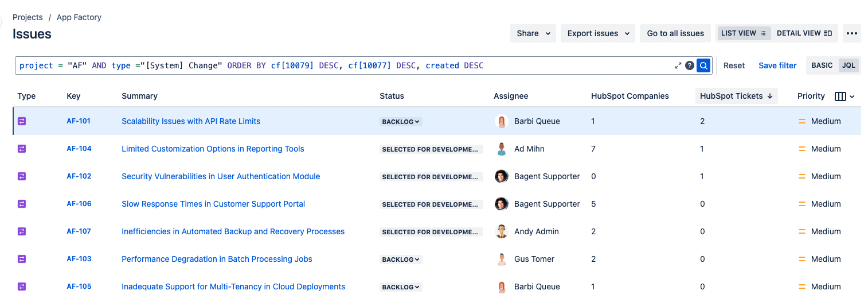Open the Backlog status dropdown for AF-101
The image size is (868, 298).
401,122
